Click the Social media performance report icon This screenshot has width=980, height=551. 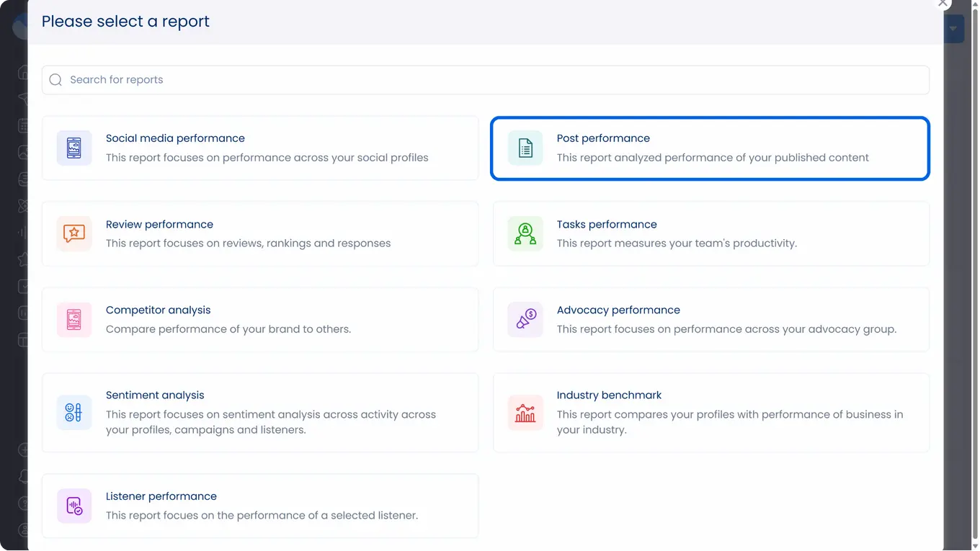pos(74,148)
